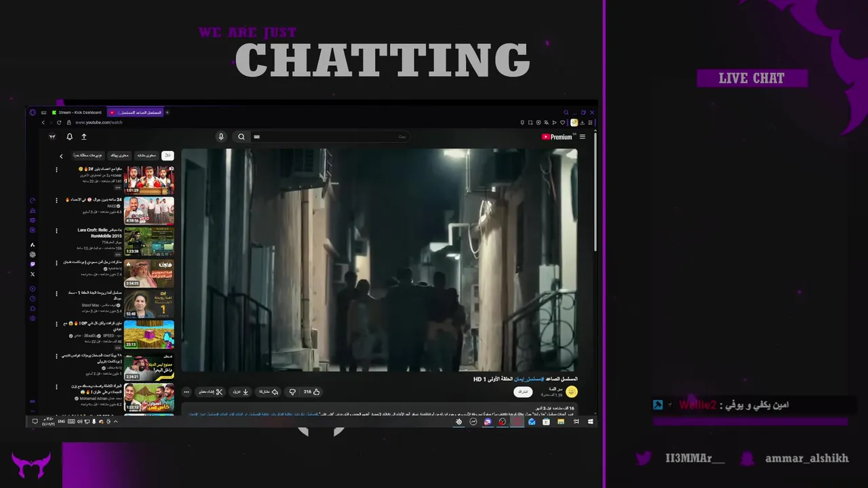This screenshot has width=868, height=488.
Task: Click 'Lara Croft: Relic RunMobile 2015' title
Action: tap(100, 233)
